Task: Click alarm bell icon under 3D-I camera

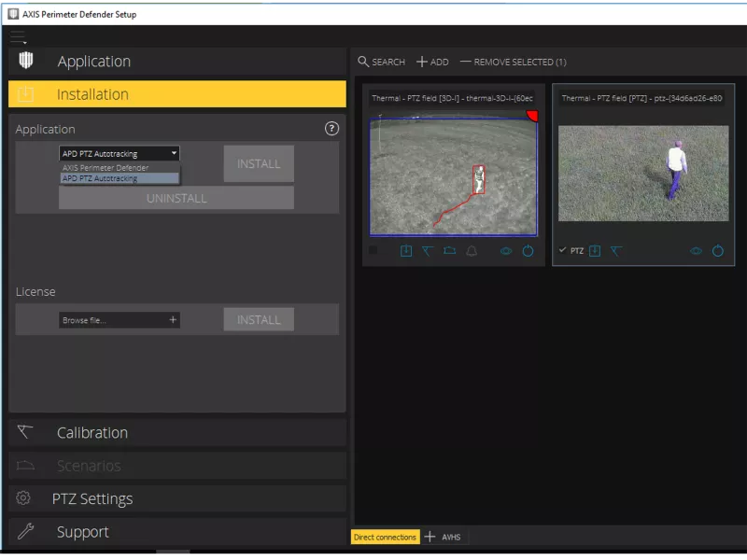Action: coord(472,251)
